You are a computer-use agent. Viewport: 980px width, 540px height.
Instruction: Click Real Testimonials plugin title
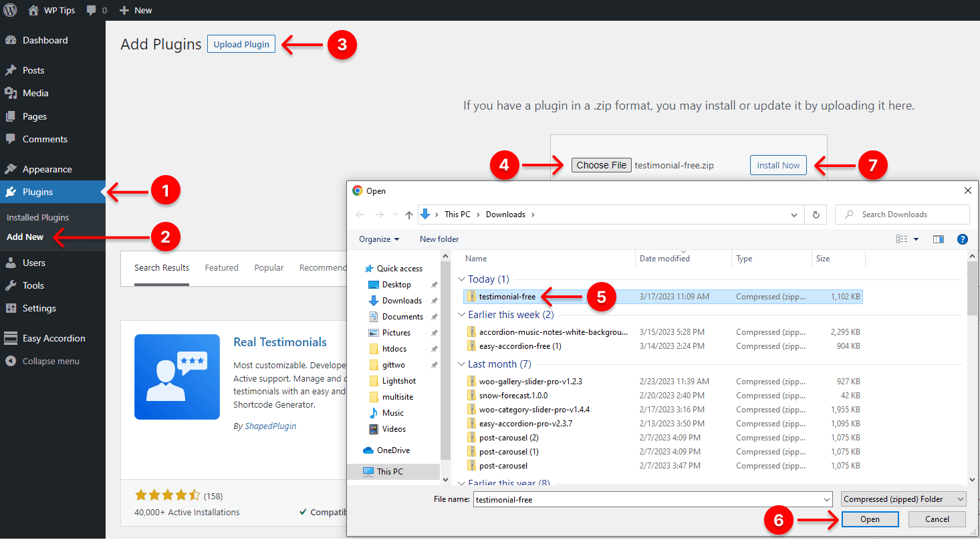pyautogui.click(x=280, y=342)
